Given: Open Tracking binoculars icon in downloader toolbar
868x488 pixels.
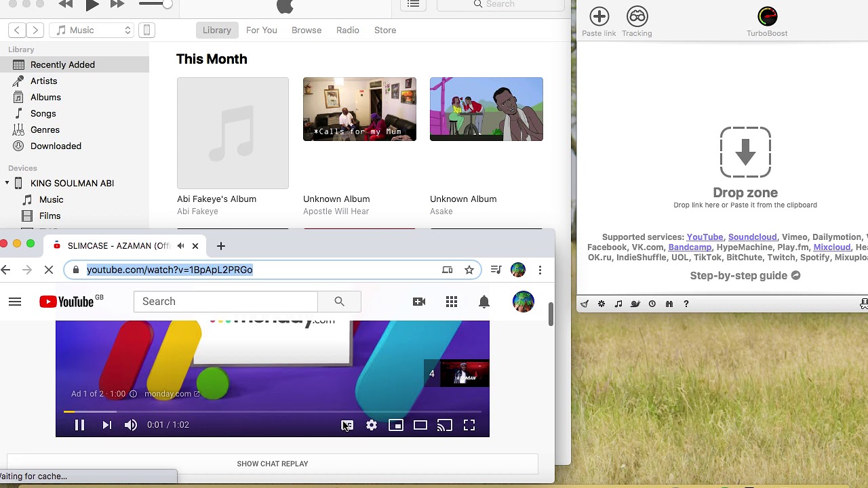Looking at the screenshot, I should 637,16.
